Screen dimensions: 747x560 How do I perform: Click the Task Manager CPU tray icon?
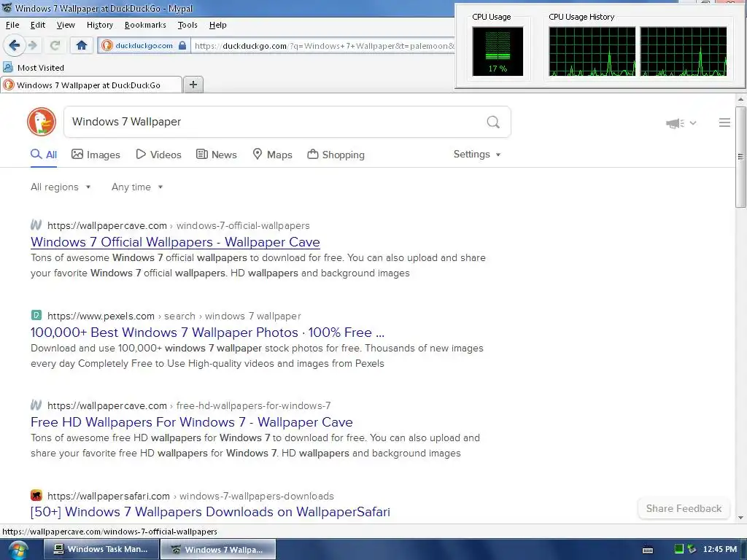click(x=679, y=549)
